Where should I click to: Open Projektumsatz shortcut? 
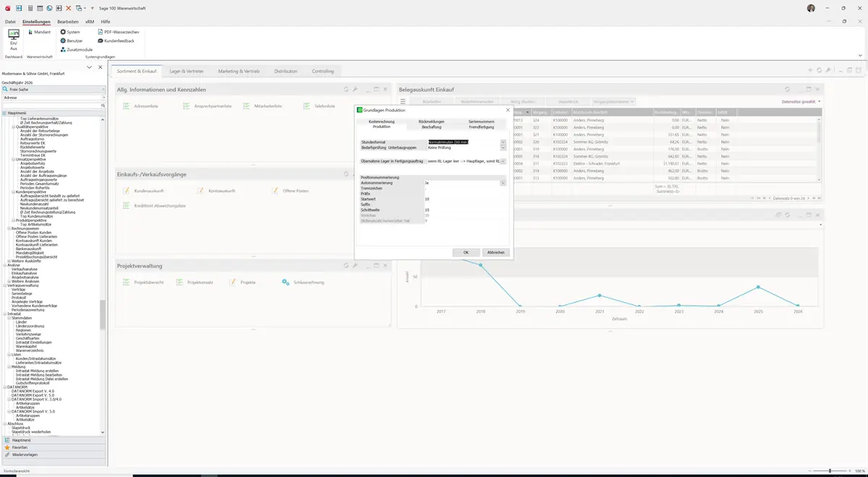click(195, 283)
